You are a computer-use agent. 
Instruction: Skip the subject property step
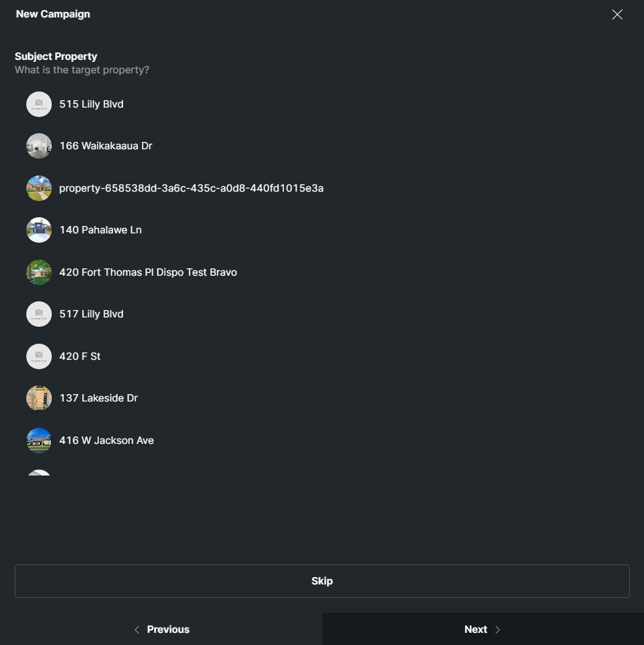click(x=322, y=581)
